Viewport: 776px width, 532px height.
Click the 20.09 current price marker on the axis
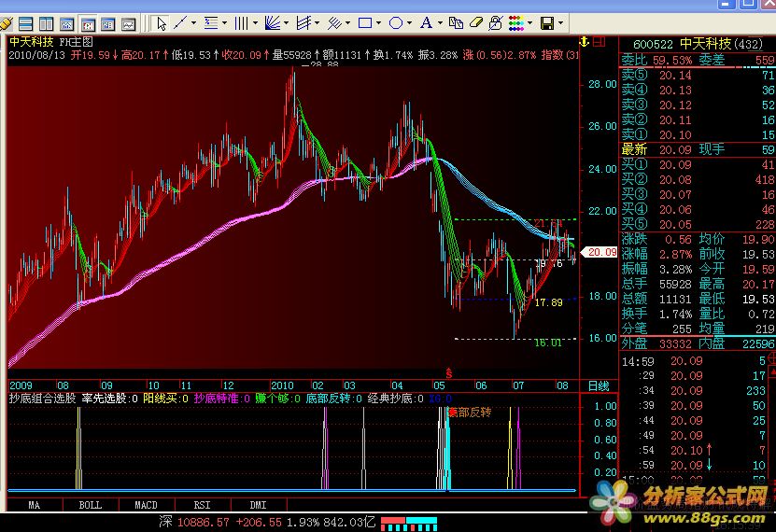pyautogui.click(x=600, y=252)
